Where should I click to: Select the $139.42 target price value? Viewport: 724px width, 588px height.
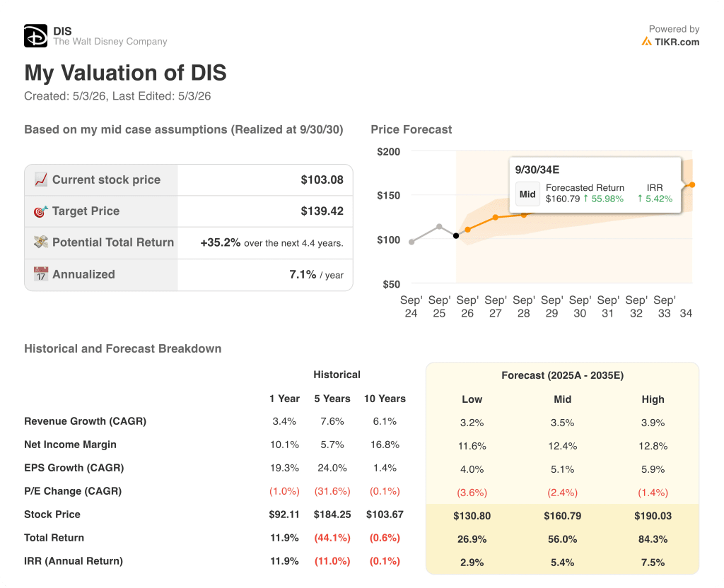tap(322, 211)
